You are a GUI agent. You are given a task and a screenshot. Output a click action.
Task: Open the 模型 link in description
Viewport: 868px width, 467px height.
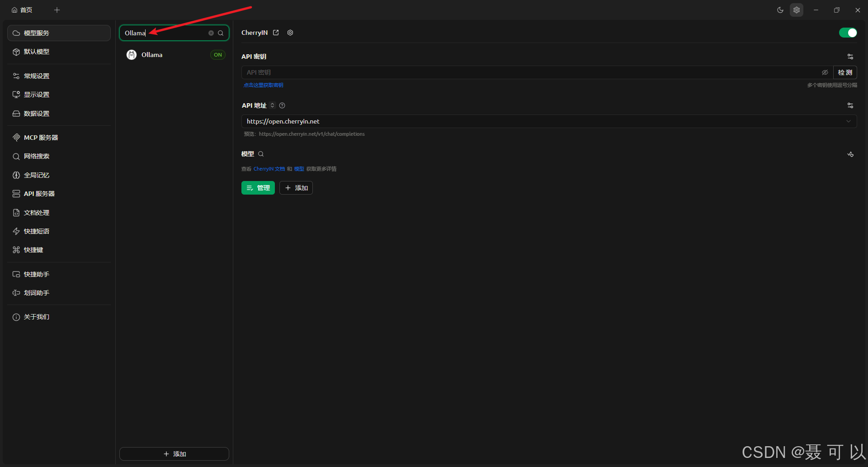click(299, 169)
